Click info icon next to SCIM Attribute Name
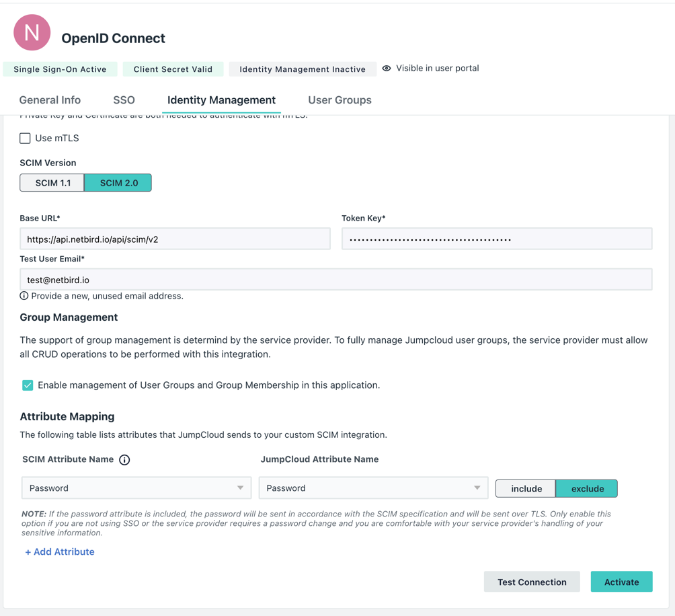675x616 pixels. [x=124, y=460]
